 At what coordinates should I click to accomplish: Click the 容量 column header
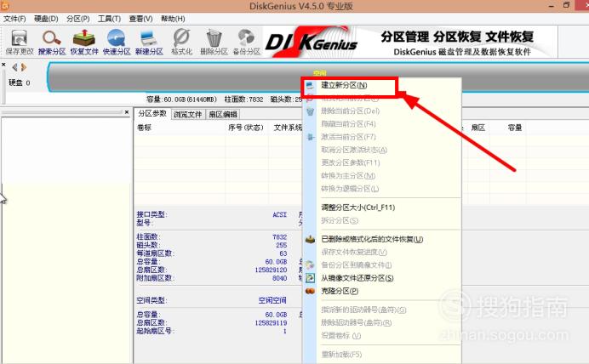pos(515,128)
